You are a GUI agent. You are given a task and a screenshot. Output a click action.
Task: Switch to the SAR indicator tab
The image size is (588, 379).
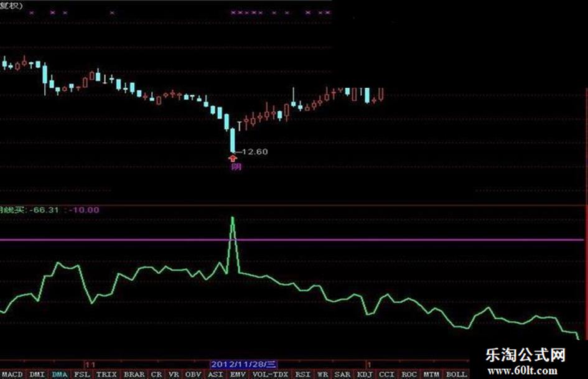342,374
